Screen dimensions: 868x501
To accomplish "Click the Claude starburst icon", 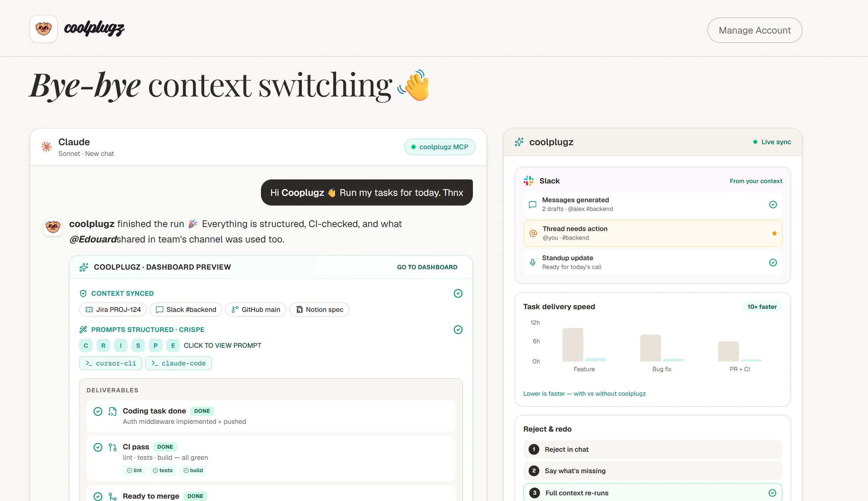I will tap(46, 147).
